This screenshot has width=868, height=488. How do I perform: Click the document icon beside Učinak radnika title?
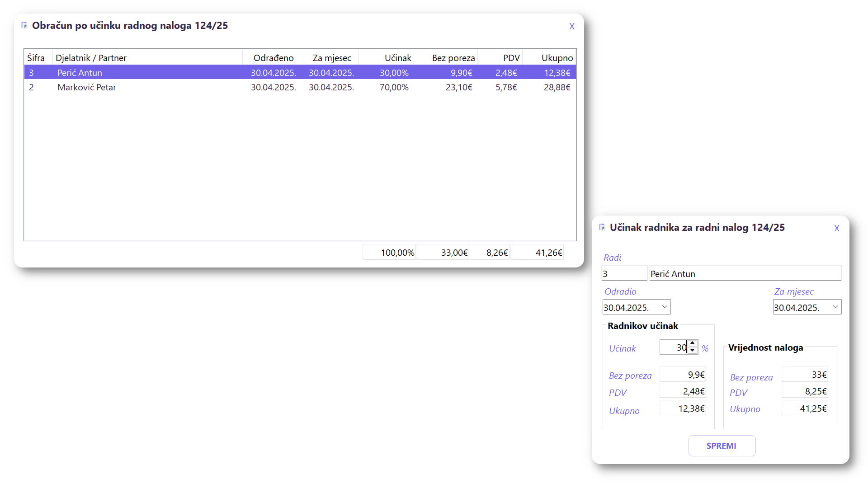(602, 227)
